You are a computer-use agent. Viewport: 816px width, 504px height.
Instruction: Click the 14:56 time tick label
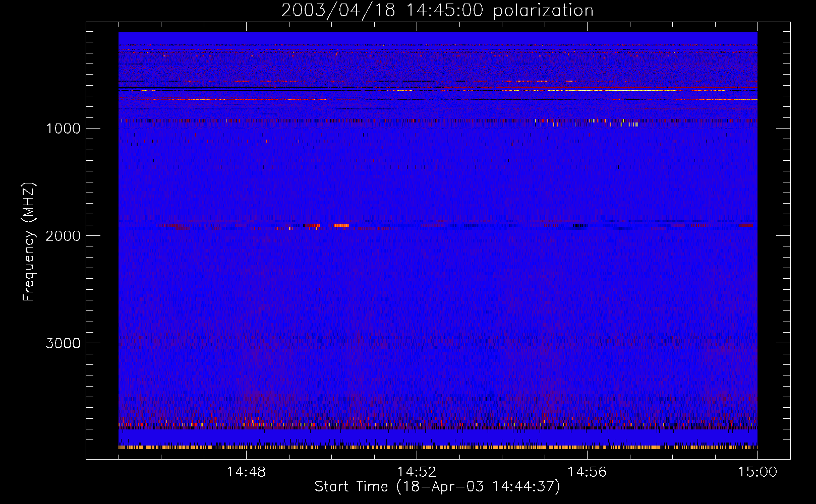(x=587, y=472)
